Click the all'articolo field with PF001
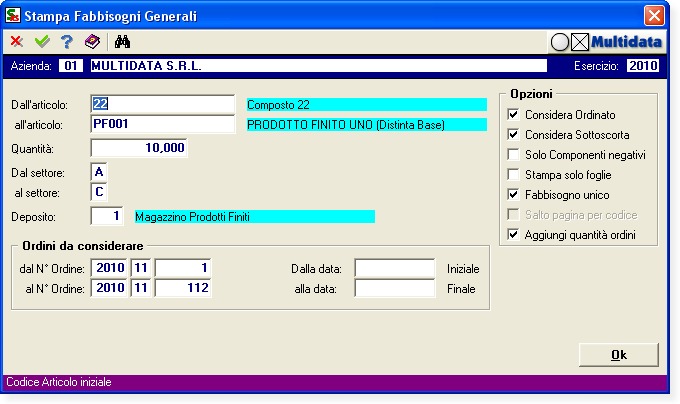 tap(163, 124)
